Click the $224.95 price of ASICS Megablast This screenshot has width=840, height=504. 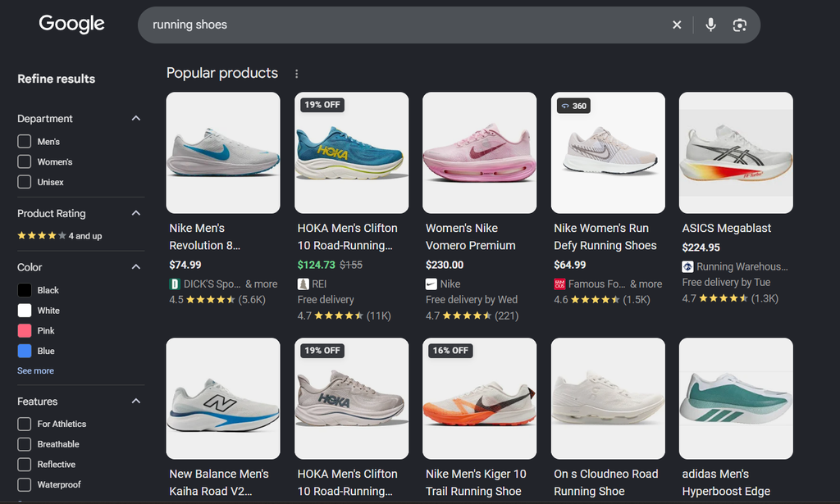tap(701, 247)
